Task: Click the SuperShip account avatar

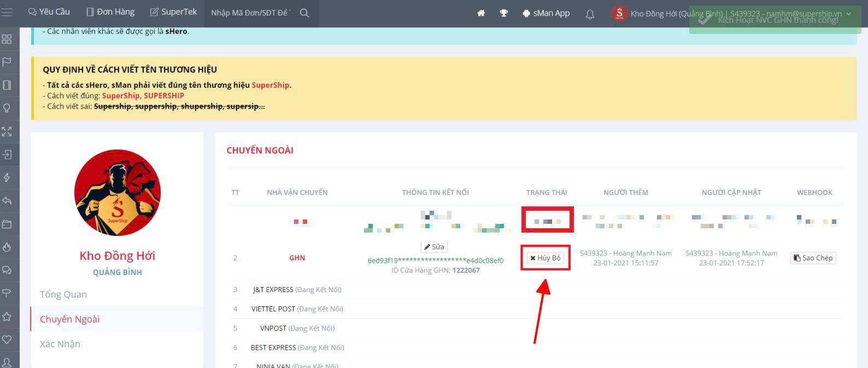Action: point(619,13)
